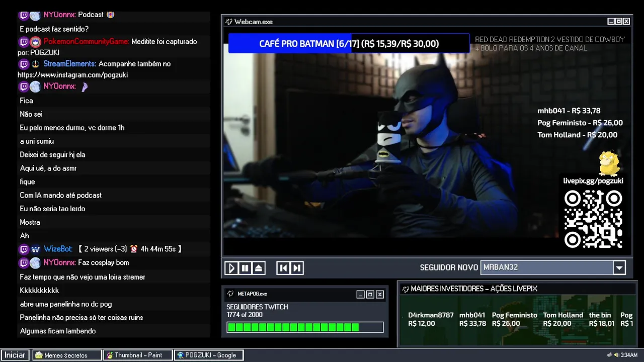The width and height of the screenshot is (644, 362).
Task: Click chat message 'a uni sumiu'
Action: tap(37, 141)
